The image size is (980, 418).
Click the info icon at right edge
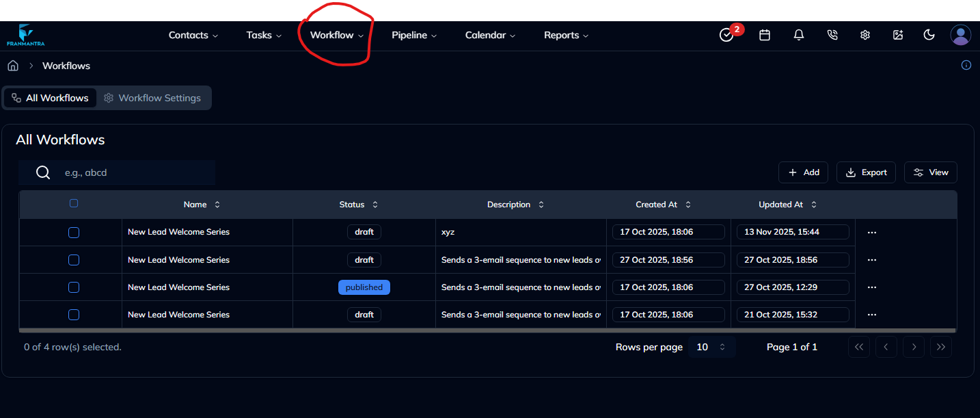coord(966,66)
